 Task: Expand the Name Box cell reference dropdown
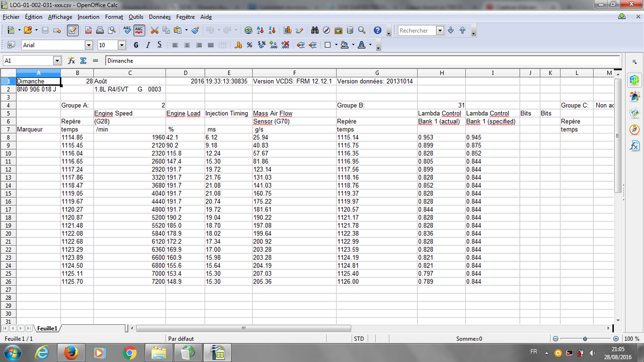tap(57, 60)
